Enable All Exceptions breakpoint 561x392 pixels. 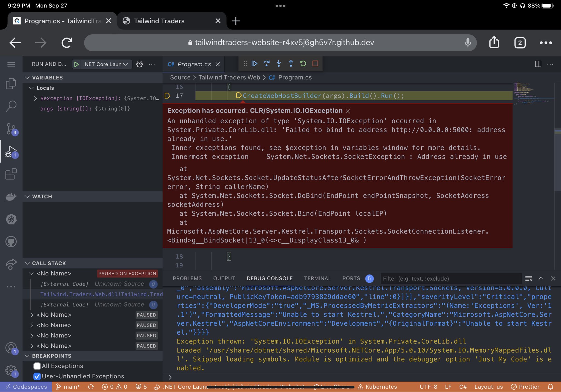37,366
